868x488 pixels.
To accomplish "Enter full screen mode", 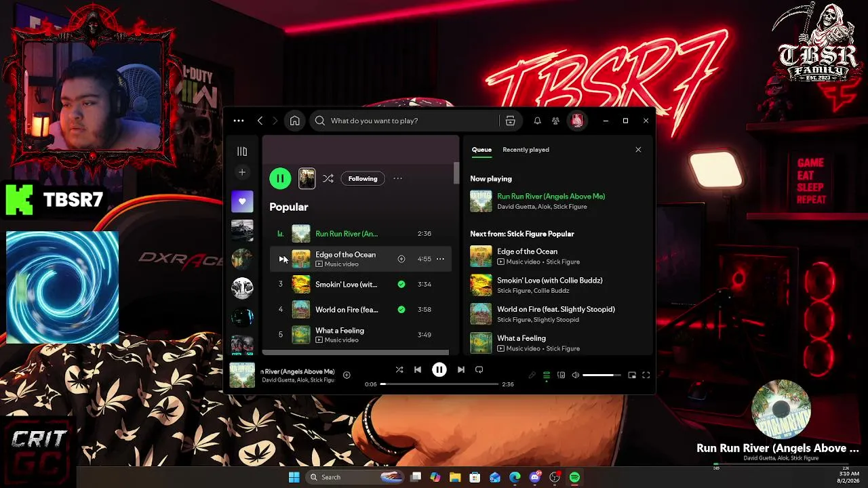I will click(646, 375).
